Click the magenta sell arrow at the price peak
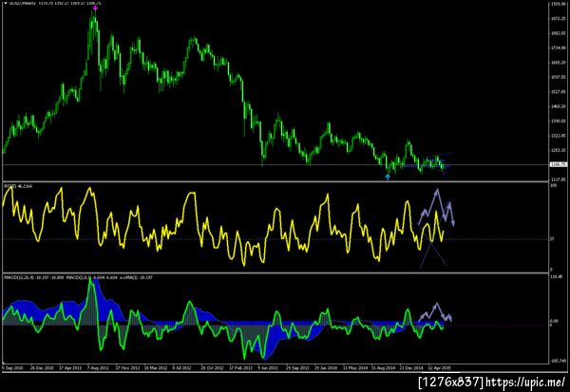 [95, 8]
